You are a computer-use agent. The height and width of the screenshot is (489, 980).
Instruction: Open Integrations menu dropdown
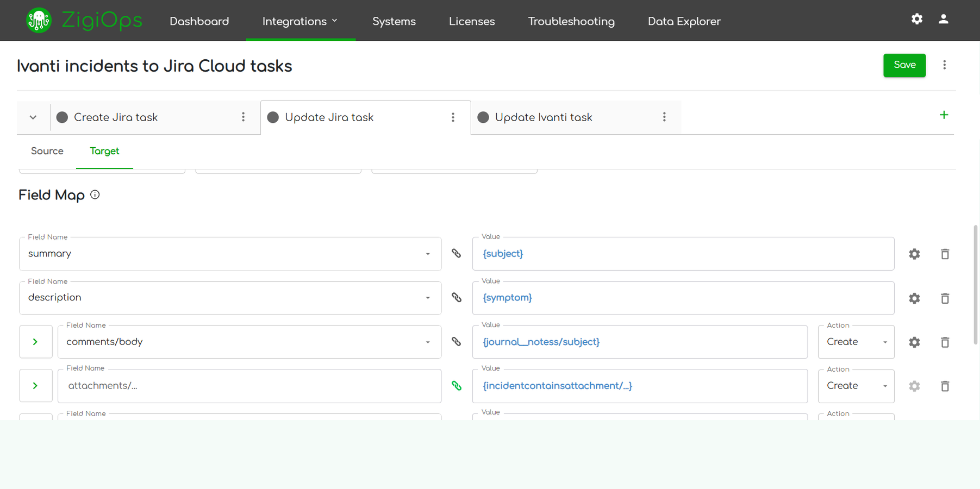pos(300,21)
